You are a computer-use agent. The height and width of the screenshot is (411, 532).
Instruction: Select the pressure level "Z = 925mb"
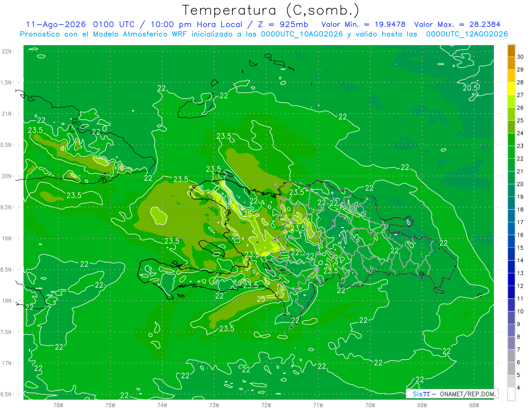point(284,24)
